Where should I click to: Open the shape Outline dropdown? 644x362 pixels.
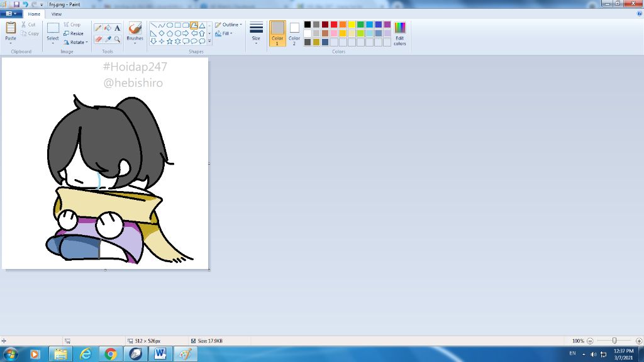(x=228, y=25)
